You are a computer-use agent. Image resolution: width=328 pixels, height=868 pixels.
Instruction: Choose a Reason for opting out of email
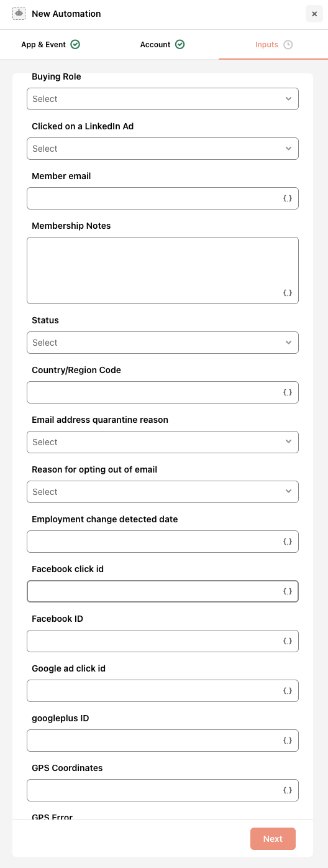click(x=163, y=492)
